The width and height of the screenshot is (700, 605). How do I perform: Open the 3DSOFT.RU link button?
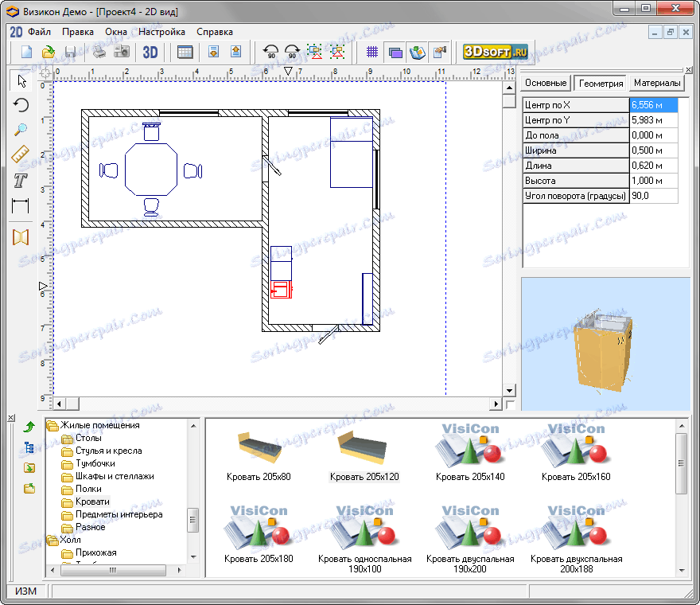(x=496, y=53)
